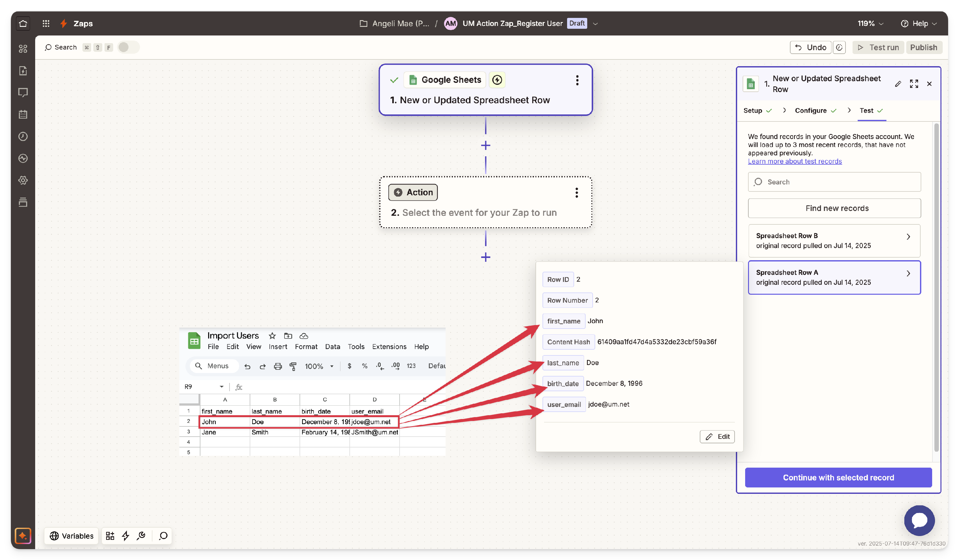959x560 pixels.
Task: Open the Apps section in left sidebar
Action: (x=23, y=49)
